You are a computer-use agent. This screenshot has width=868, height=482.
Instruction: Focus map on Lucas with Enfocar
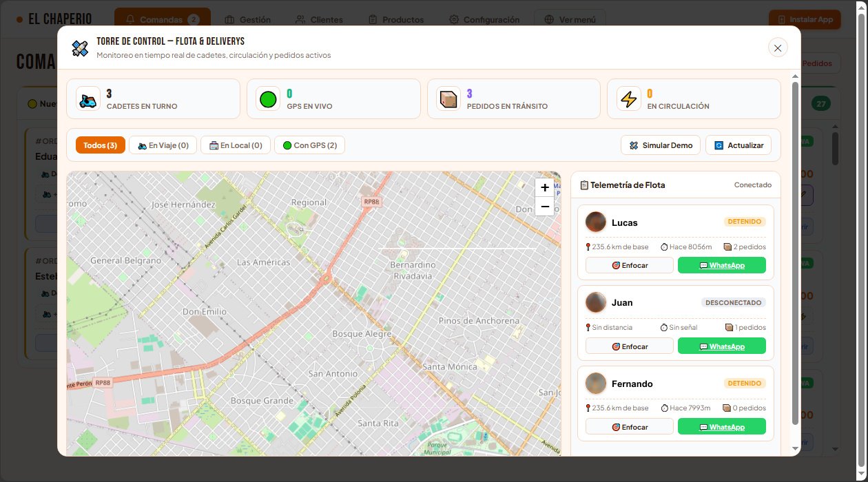(x=630, y=265)
